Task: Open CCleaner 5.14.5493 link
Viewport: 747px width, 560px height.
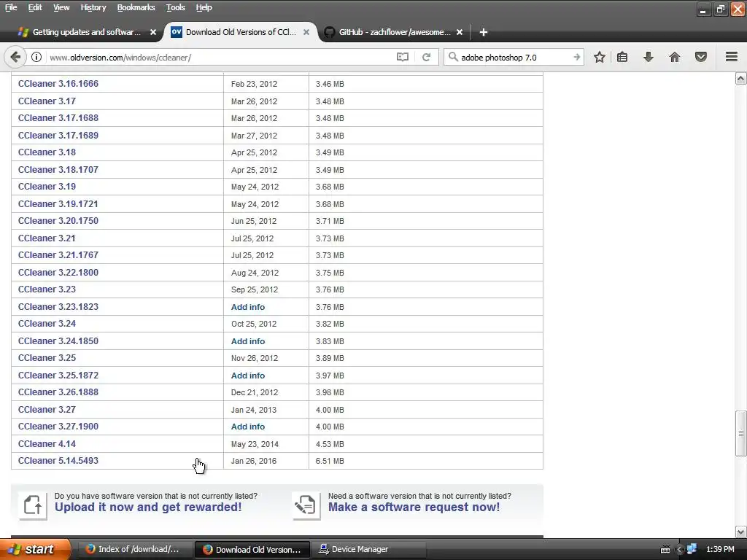Action: tap(58, 461)
